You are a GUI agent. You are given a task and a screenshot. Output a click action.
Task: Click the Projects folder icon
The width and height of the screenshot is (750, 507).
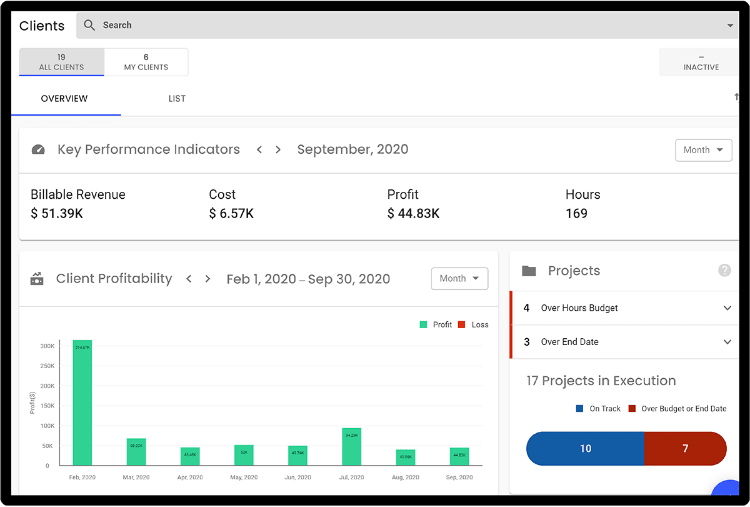(529, 271)
